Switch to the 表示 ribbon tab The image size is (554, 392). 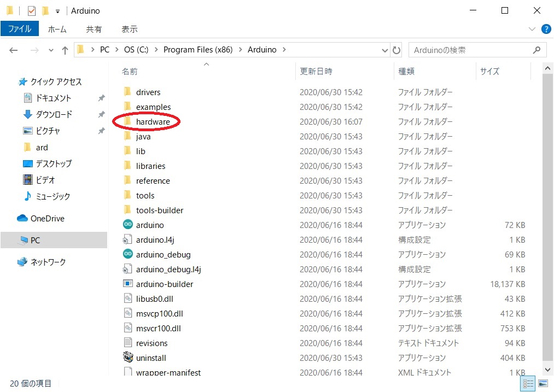pyautogui.click(x=130, y=29)
